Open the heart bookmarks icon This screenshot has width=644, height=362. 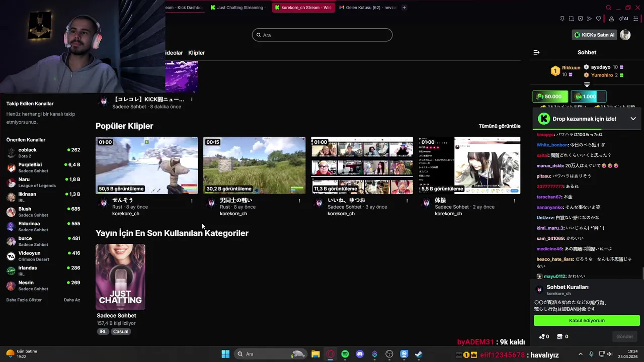(x=598, y=19)
